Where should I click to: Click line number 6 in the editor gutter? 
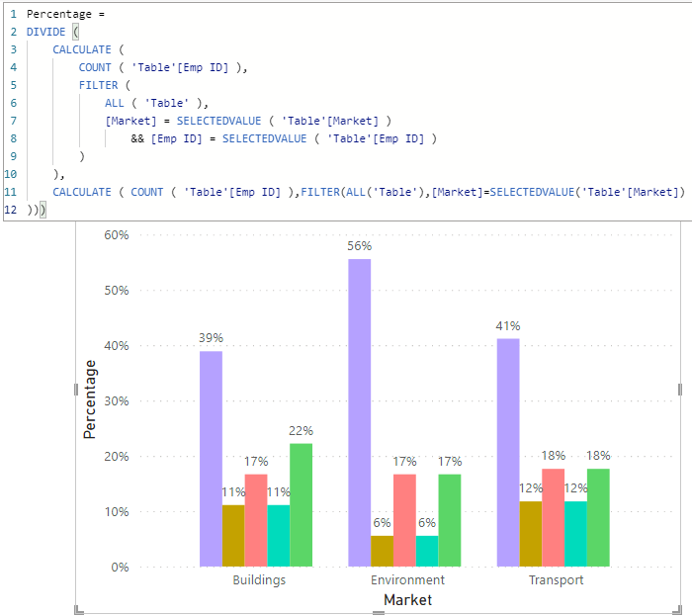(x=14, y=103)
